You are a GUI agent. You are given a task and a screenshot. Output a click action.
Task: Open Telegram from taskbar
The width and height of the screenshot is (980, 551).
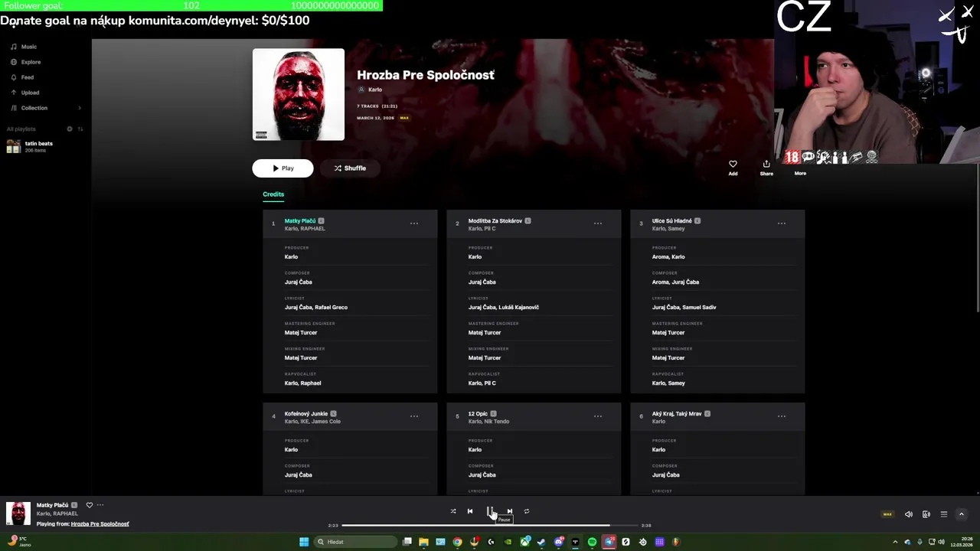click(x=609, y=542)
